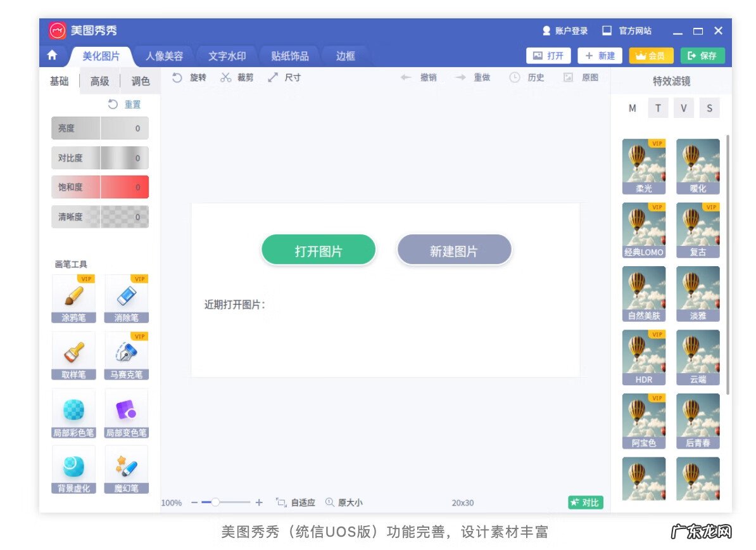
Task: Switch to the 人像美容 tab
Action: coord(164,56)
